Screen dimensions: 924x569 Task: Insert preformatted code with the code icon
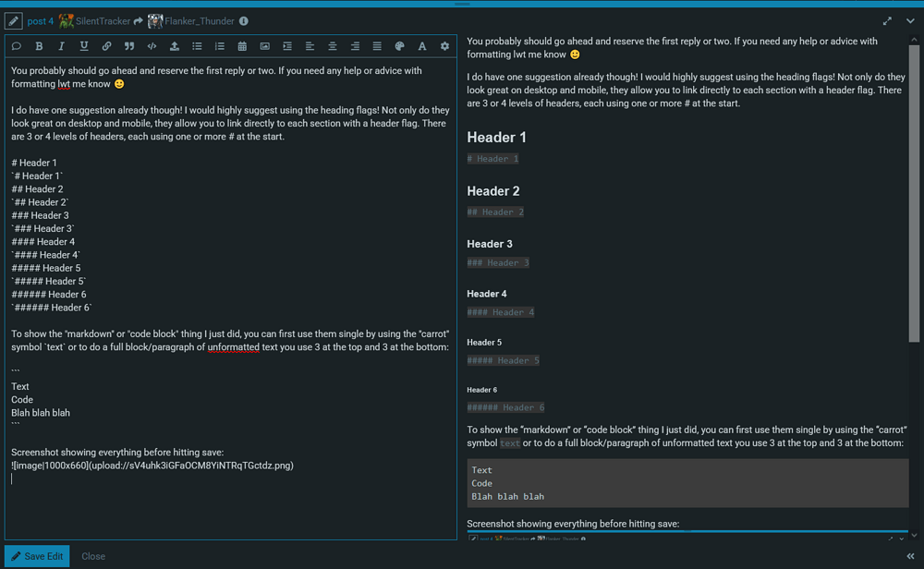pos(152,46)
